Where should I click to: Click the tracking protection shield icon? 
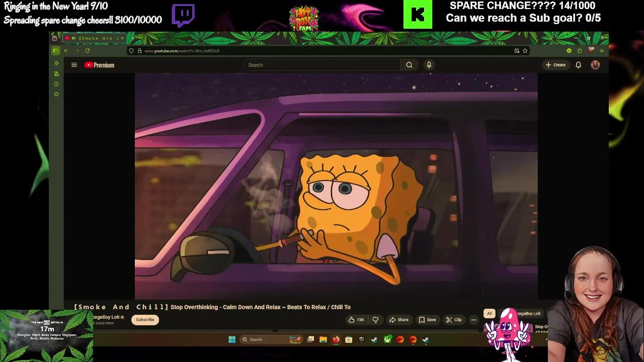click(x=131, y=51)
